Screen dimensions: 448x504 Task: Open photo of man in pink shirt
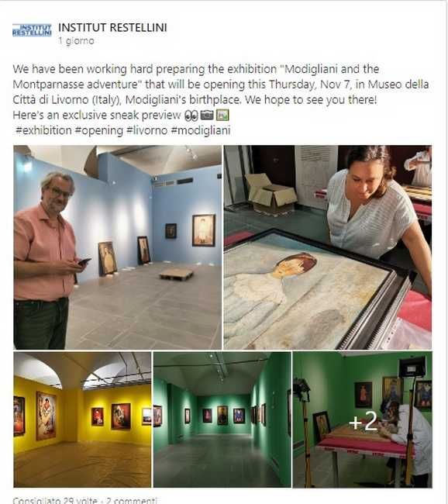click(118, 247)
